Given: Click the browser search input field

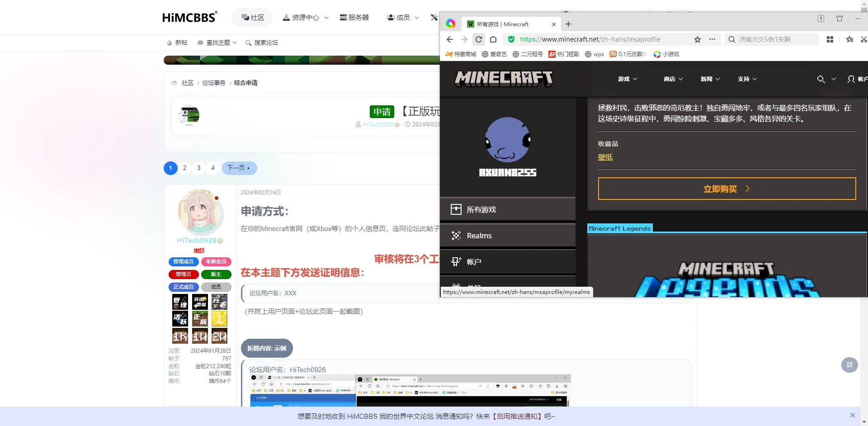Looking at the screenshot, I should tap(775, 39).
